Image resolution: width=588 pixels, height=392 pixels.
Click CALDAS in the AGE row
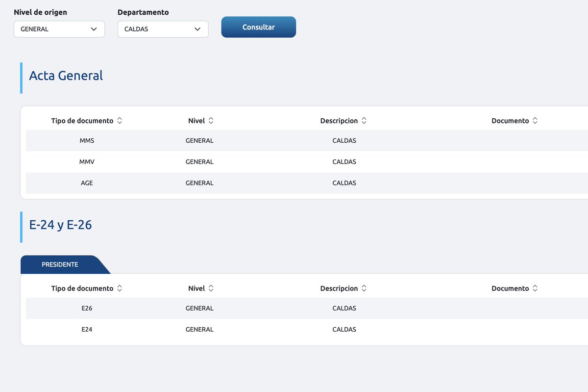344,183
